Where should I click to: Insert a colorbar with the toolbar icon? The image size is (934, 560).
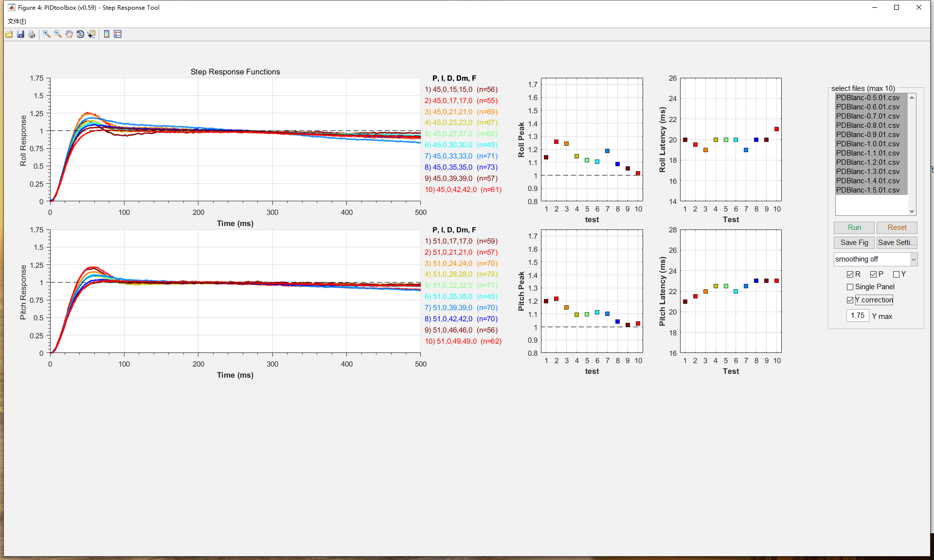[x=107, y=34]
